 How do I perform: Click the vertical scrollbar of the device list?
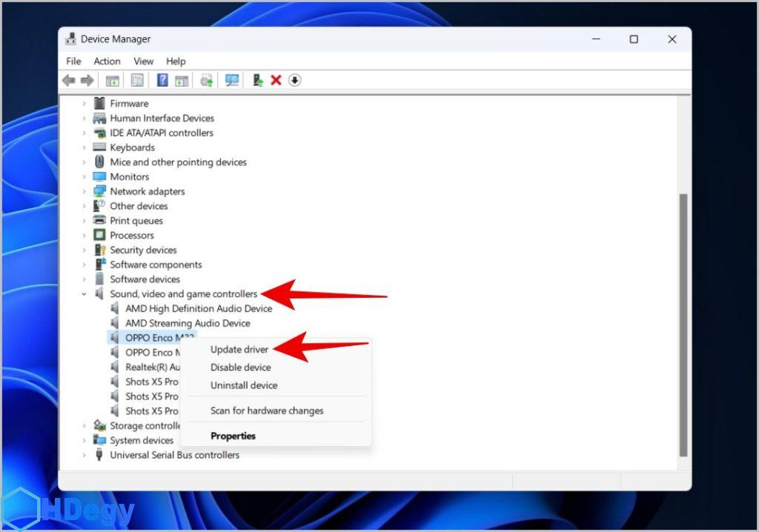click(683, 326)
